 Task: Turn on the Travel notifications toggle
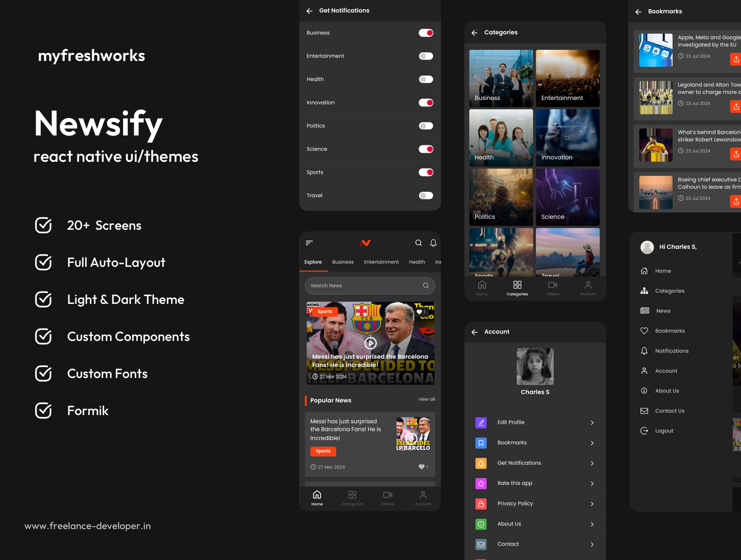[426, 196]
